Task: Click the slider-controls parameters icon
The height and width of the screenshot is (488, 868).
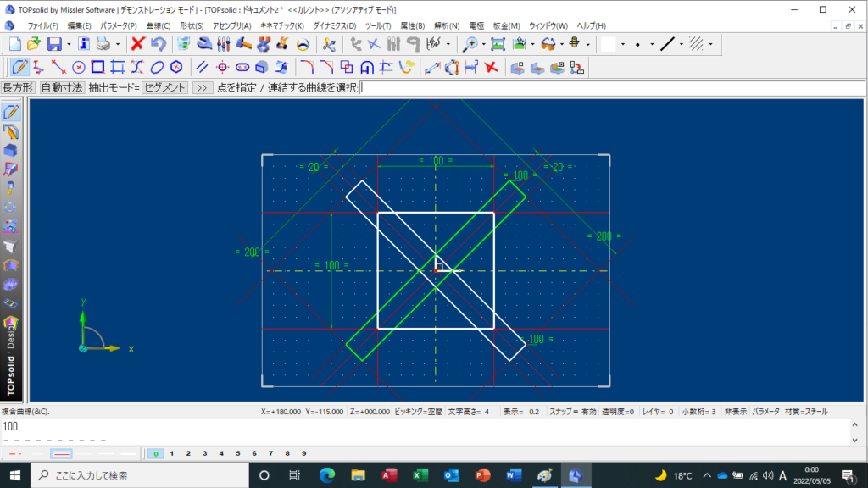Action: tap(224, 44)
